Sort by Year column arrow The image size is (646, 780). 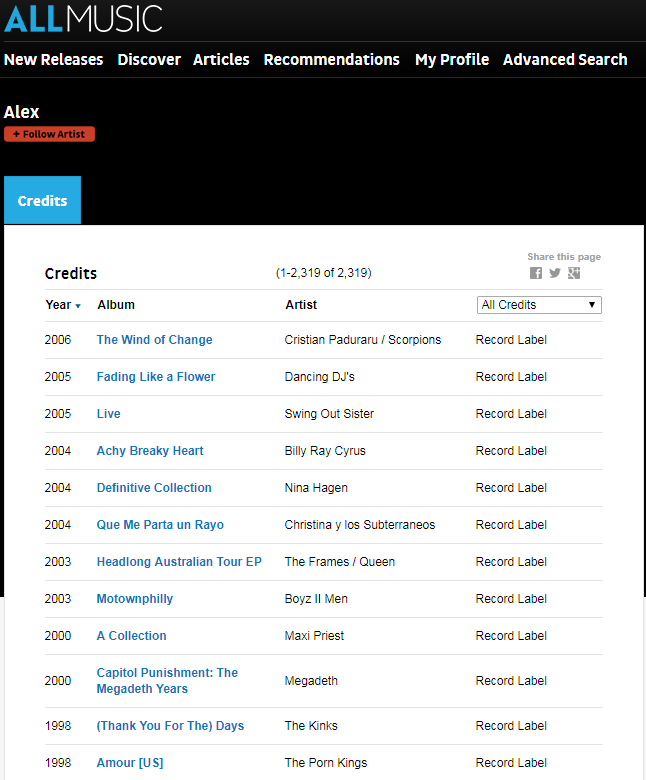[x=78, y=306]
